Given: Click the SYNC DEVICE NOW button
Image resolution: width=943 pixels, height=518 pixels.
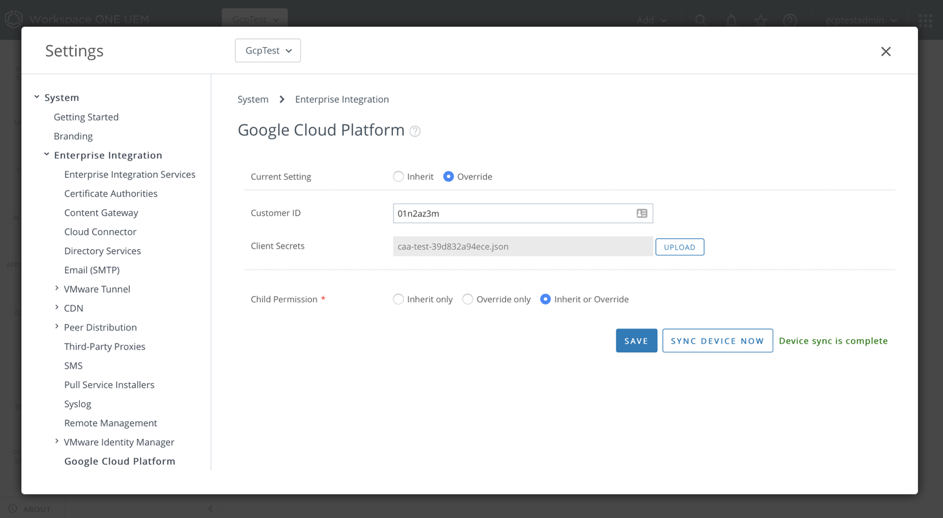Looking at the screenshot, I should (x=717, y=341).
